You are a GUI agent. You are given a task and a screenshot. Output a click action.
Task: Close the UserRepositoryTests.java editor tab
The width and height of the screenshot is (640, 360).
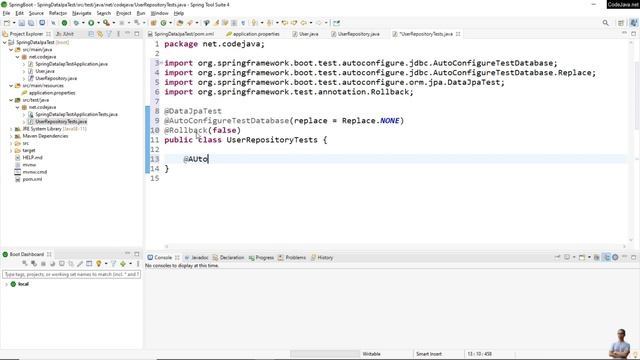pyautogui.click(x=458, y=34)
